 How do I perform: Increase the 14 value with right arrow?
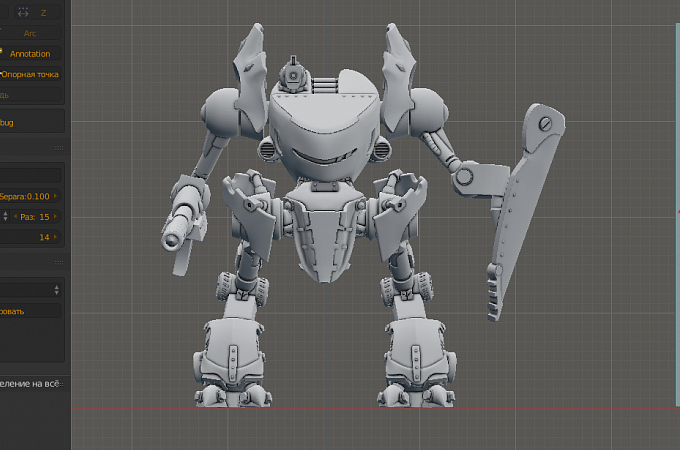click(x=56, y=237)
